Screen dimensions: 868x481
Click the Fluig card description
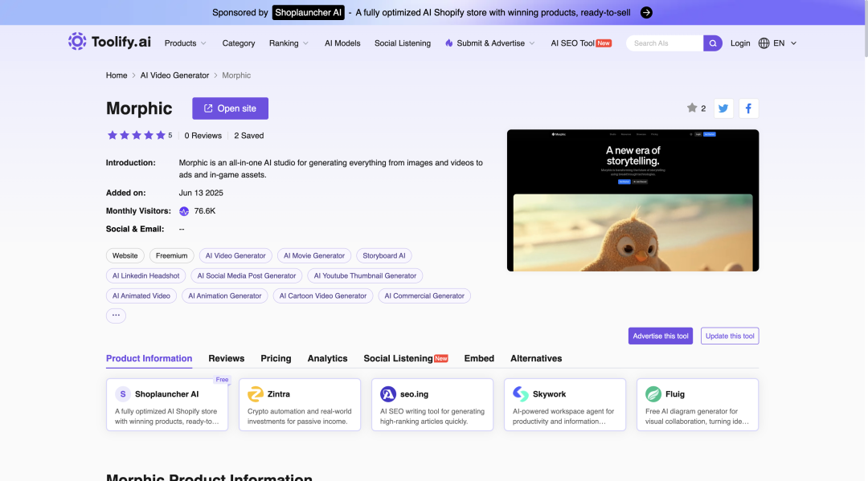click(697, 416)
